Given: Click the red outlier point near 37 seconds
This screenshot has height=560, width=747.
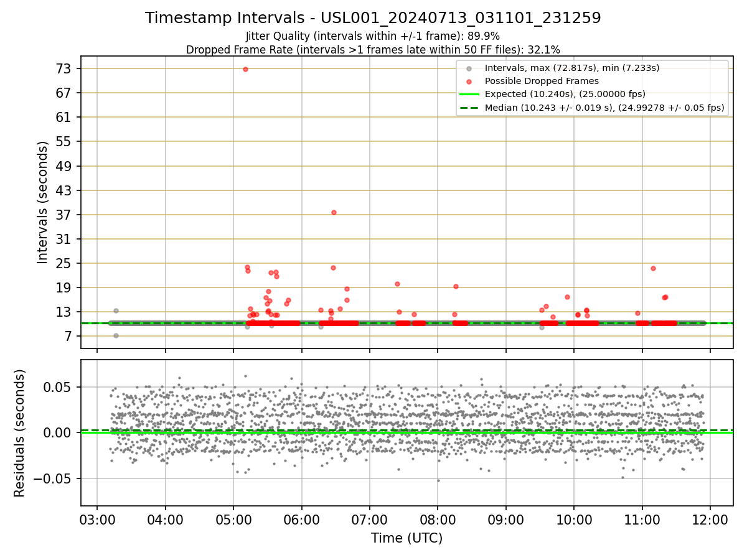Looking at the screenshot, I should 334,212.
